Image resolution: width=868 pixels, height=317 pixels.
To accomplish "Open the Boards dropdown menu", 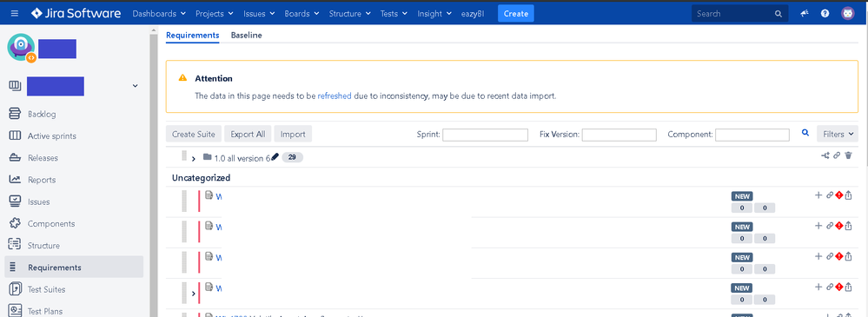I will [x=301, y=14].
